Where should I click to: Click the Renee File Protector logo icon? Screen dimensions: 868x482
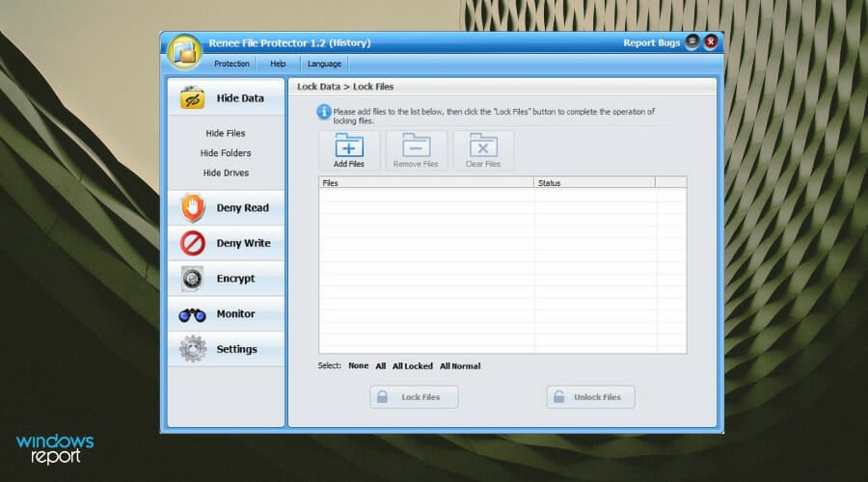click(185, 52)
